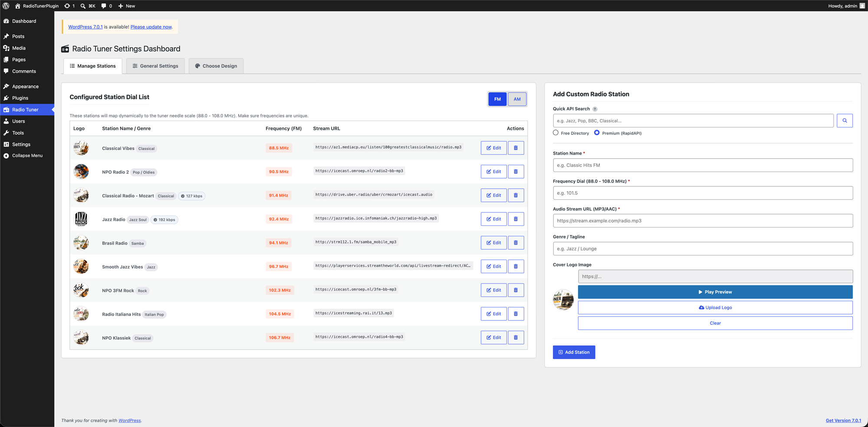
Task: Open Tools in the sidebar
Action: pos(27,133)
